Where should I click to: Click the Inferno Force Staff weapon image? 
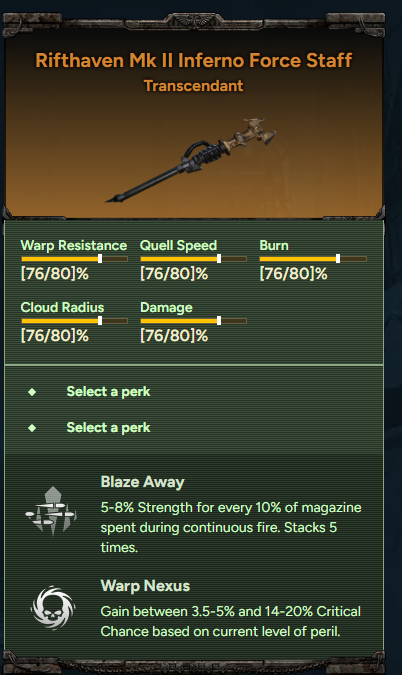coord(191,160)
